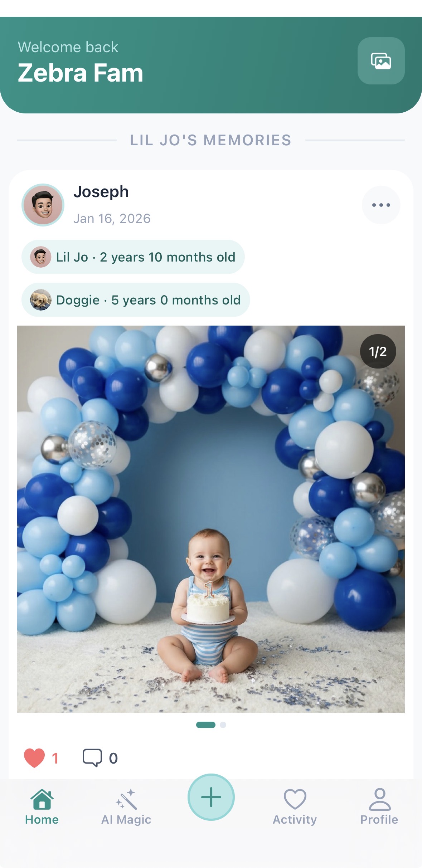Tap Doggie's small avatar photo
422x868 pixels.
pos(41,300)
